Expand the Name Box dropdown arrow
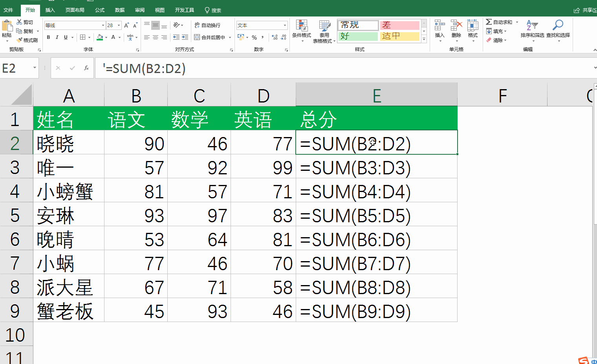The height and width of the screenshot is (364, 597). point(35,68)
